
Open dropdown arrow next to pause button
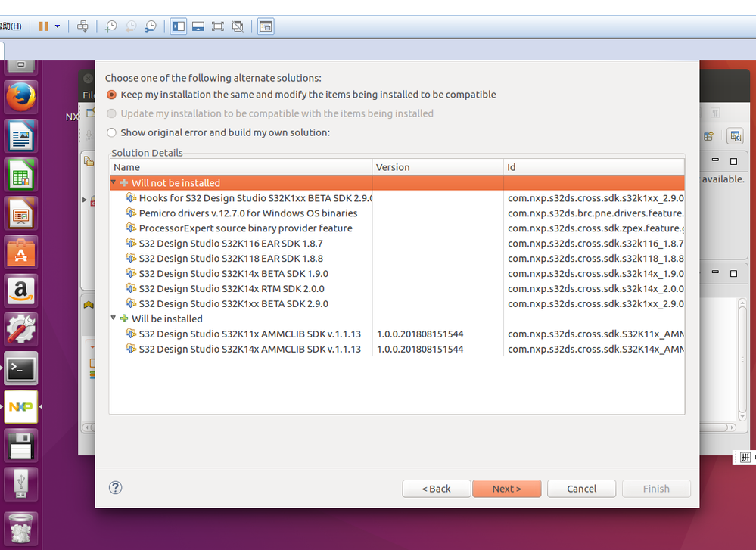click(58, 26)
